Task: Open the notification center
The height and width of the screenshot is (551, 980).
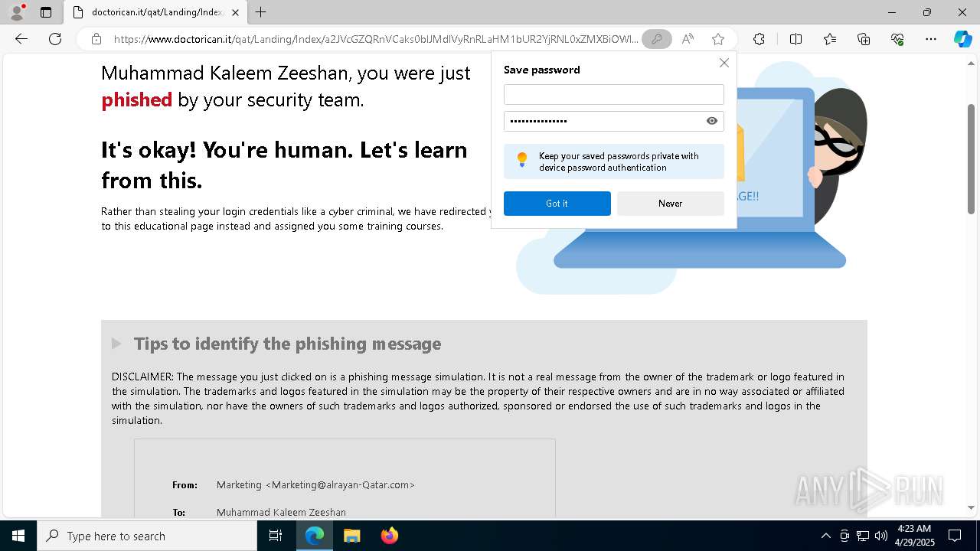Action: coord(955,536)
